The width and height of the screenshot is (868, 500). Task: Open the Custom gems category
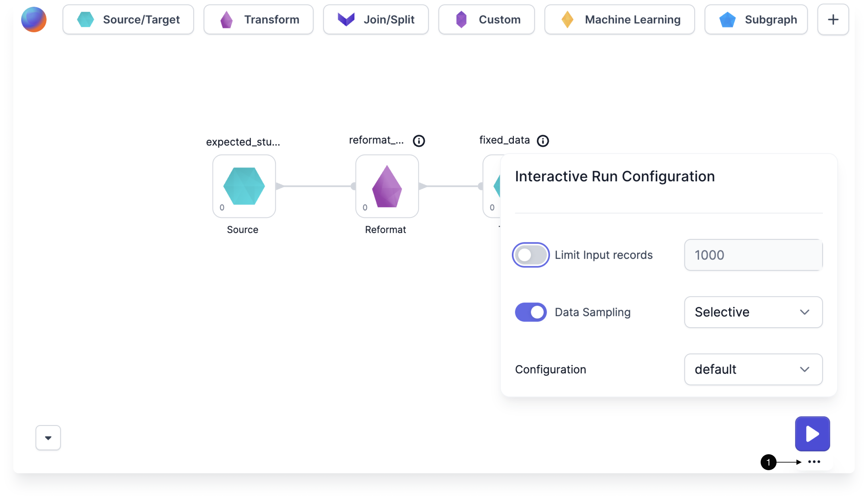(486, 20)
